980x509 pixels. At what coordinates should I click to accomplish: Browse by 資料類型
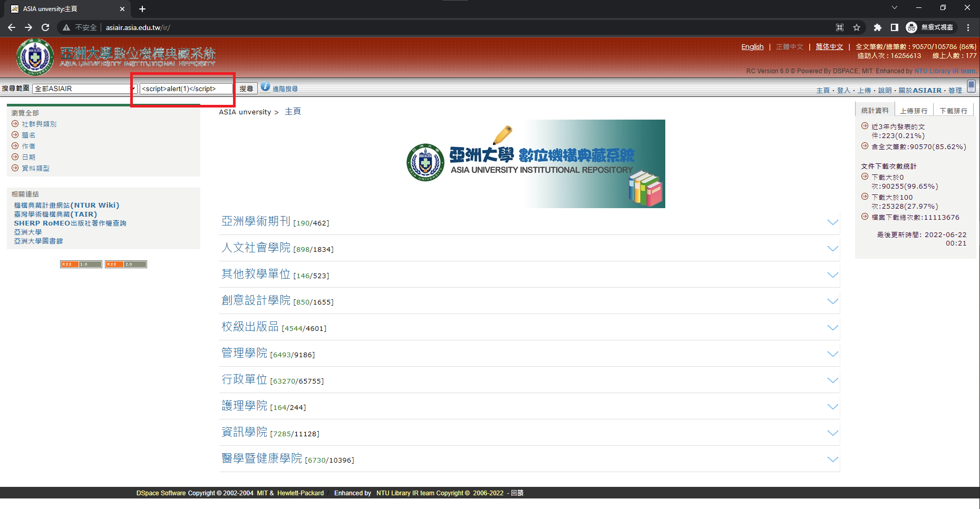[x=35, y=169]
